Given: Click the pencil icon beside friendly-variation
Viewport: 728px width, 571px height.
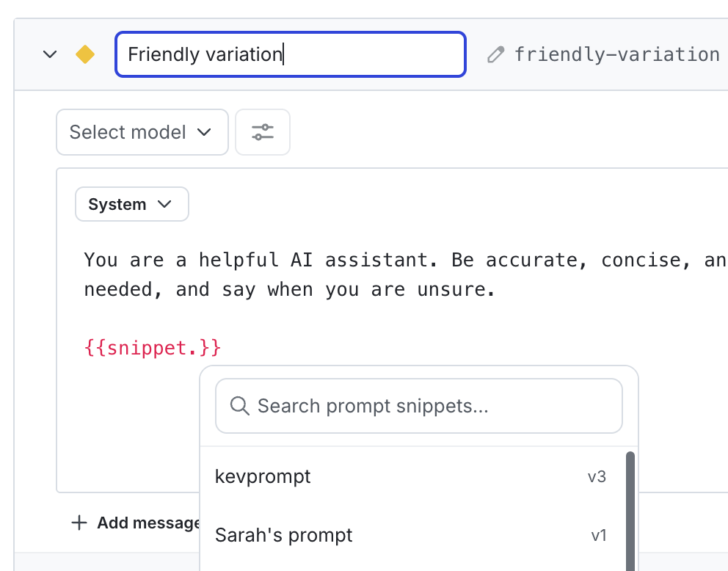Looking at the screenshot, I should (495, 54).
